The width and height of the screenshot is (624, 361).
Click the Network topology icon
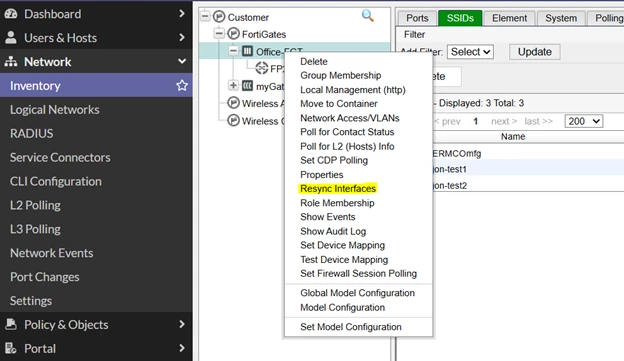[11, 62]
